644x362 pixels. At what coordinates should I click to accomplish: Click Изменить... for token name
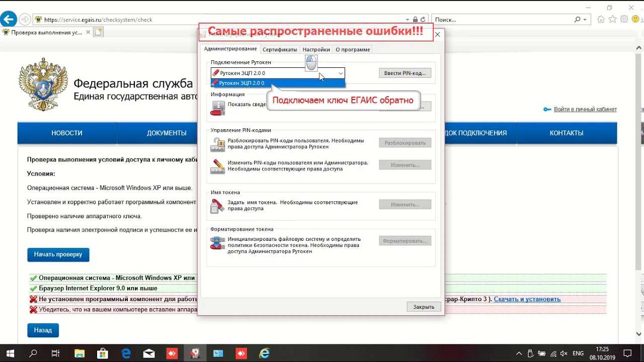click(405, 205)
